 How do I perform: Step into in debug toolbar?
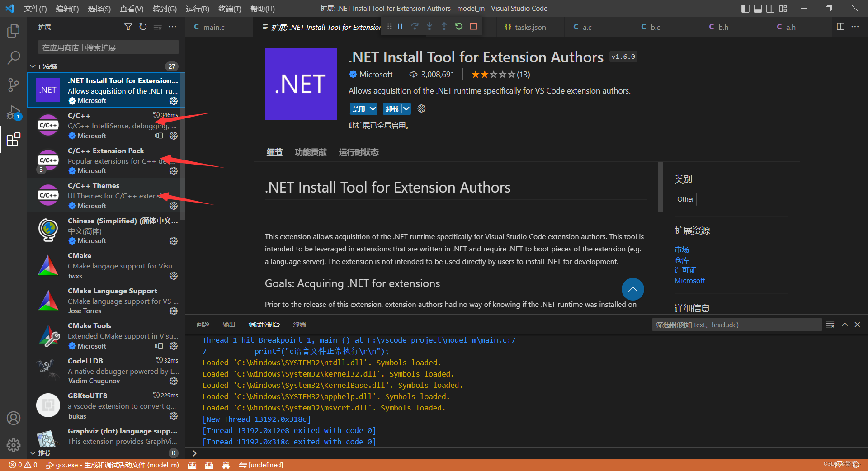[x=429, y=27]
